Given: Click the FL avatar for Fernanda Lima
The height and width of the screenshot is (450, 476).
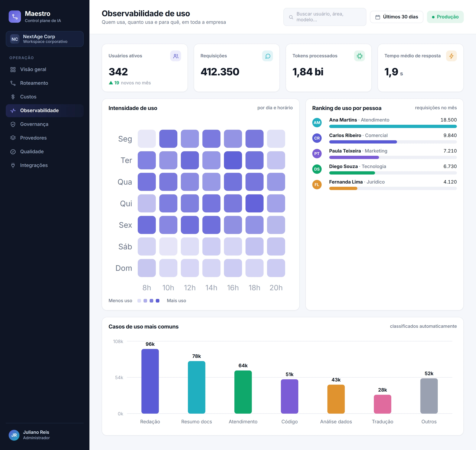Looking at the screenshot, I should tap(317, 184).
